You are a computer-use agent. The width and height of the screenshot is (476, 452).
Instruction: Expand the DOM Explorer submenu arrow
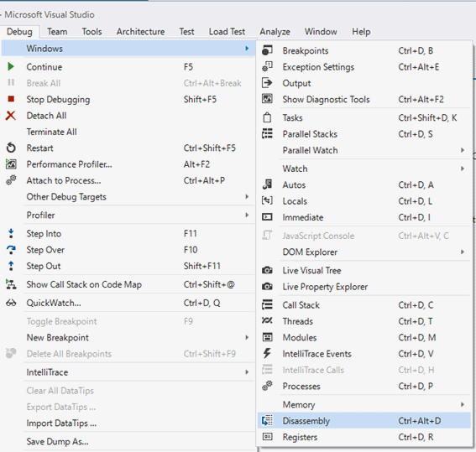pos(463,252)
